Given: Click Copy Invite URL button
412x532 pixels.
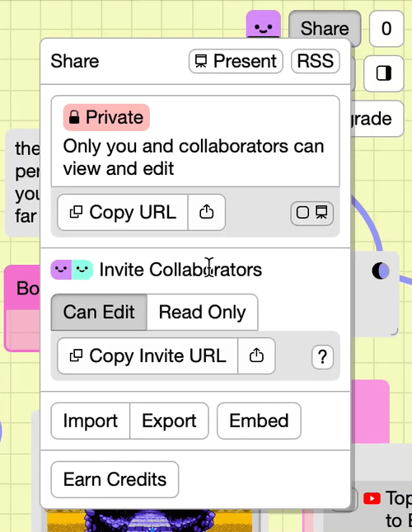Looking at the screenshot, I should (x=147, y=356).
